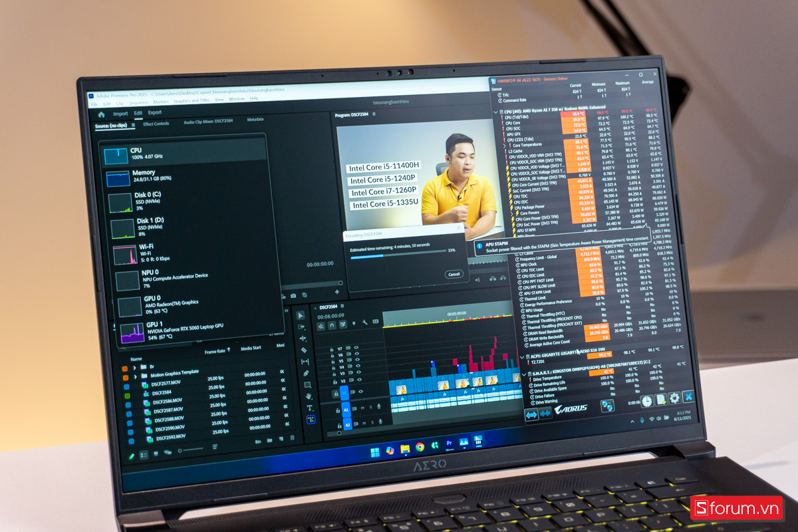798x532 pixels.
Task: Switch to the Import workspace tab
Action: (120, 114)
